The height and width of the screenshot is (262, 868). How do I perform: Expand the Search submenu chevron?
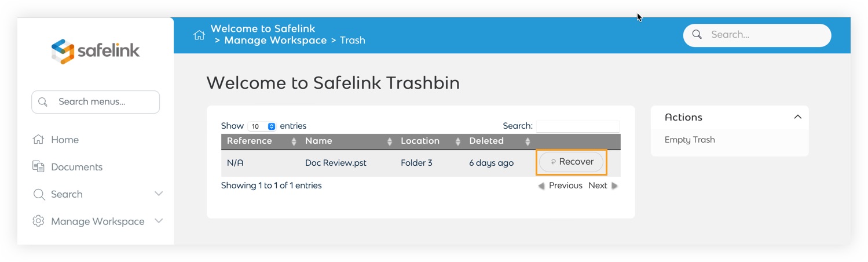click(159, 194)
